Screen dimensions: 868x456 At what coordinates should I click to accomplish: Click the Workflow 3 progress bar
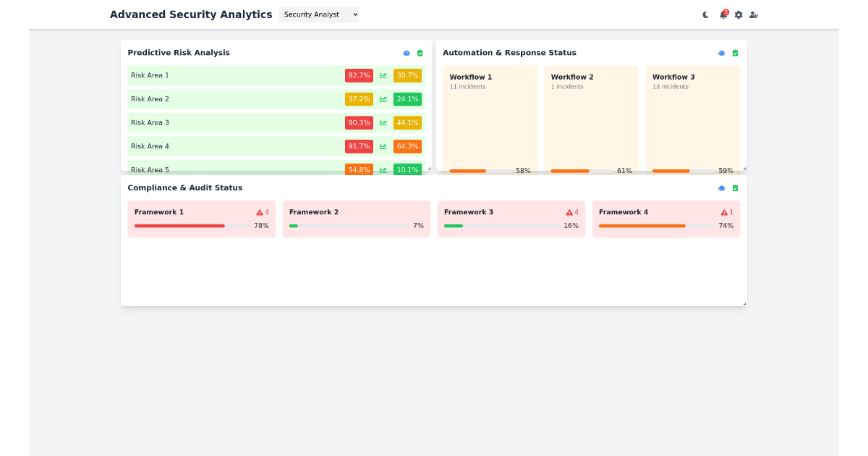(x=683, y=171)
